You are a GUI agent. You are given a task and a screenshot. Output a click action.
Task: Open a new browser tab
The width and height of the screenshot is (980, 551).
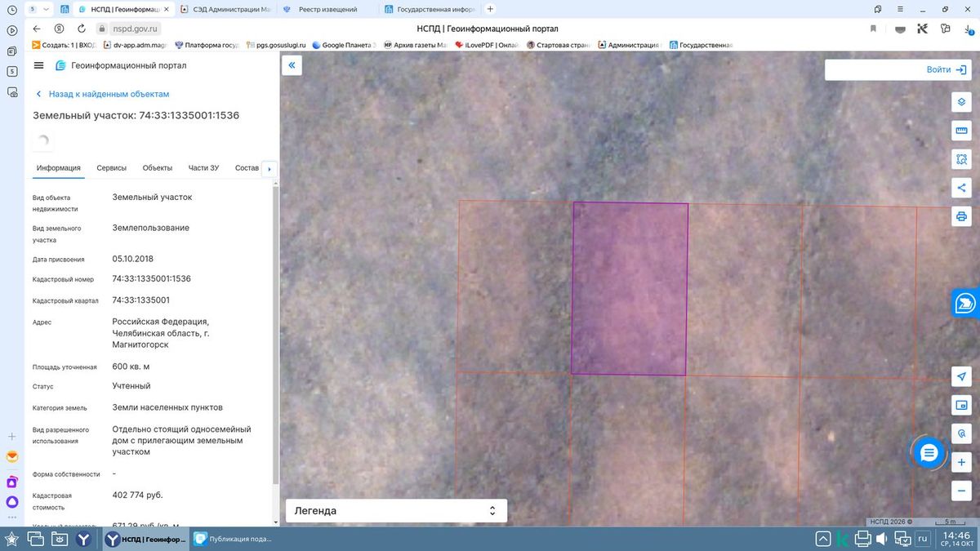tap(490, 9)
